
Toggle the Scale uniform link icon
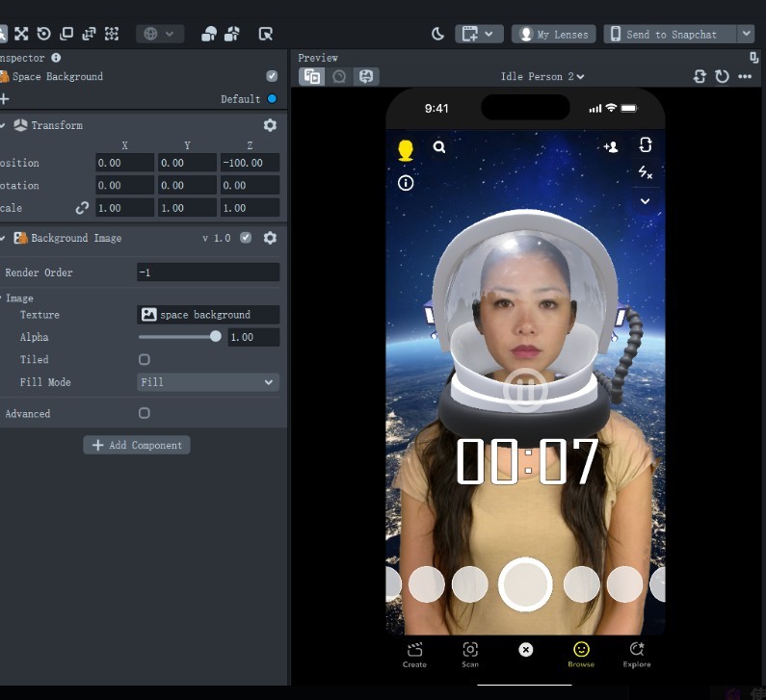tap(82, 208)
